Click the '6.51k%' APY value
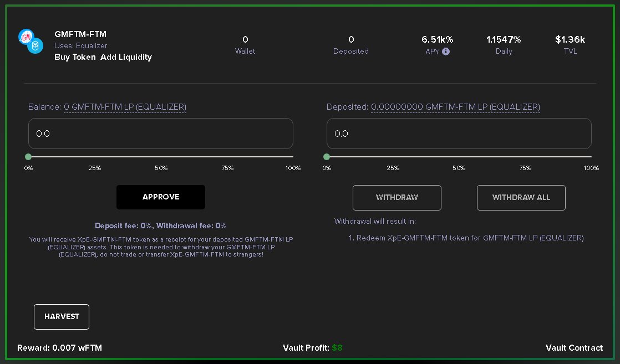Image resolution: width=620 pixels, height=364 pixels. click(438, 39)
